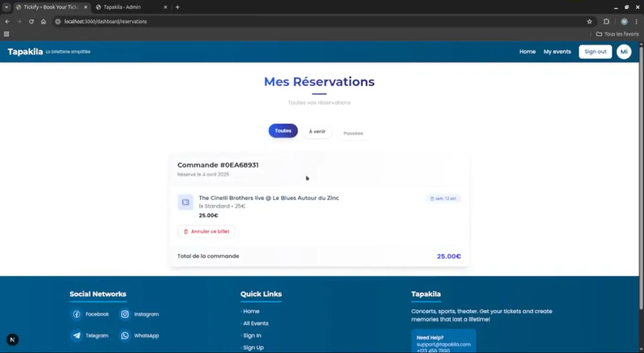Click the Commande #0EA68931 heading
This screenshot has width=644, height=353.
coord(218,165)
